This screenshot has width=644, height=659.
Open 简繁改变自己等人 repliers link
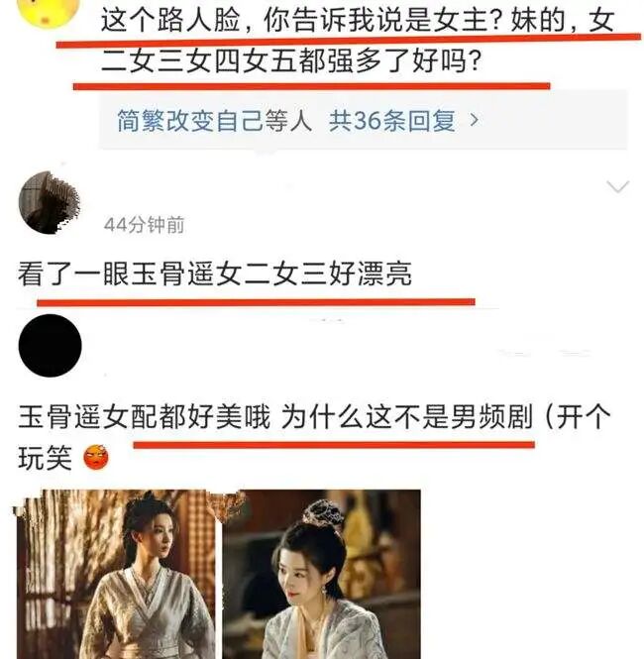coord(214,121)
